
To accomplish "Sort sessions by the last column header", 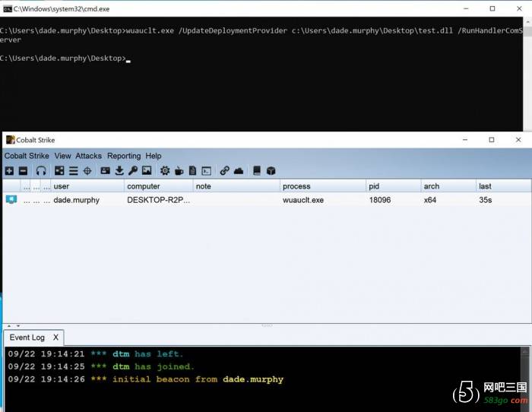I will click(503, 186).
